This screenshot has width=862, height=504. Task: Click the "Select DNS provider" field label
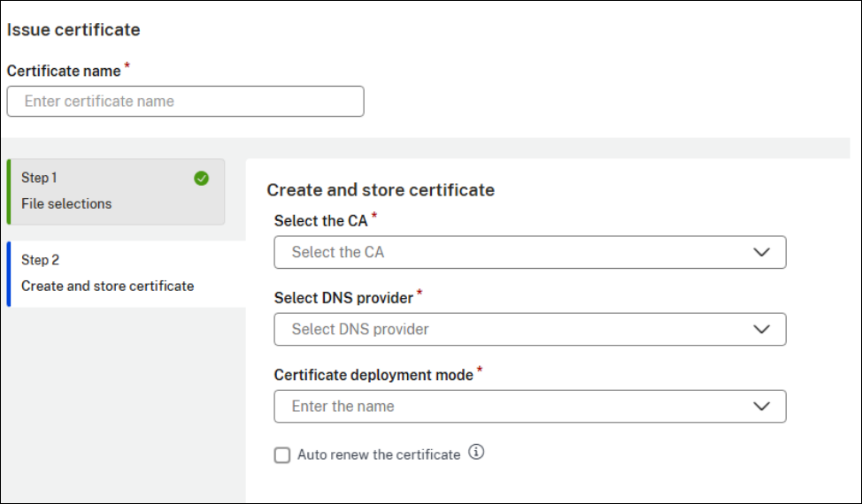click(x=343, y=298)
